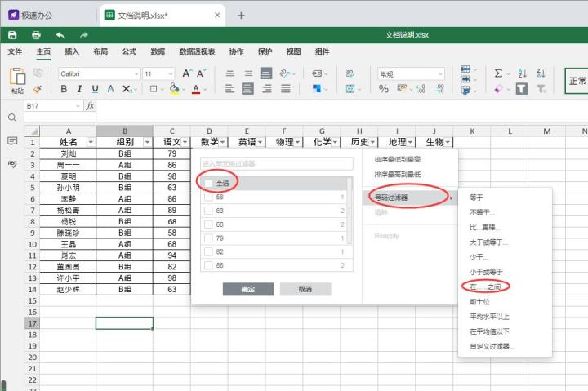Image resolution: width=588 pixels, height=391 pixels.
Task: Open the fill color picker
Action: (174, 89)
